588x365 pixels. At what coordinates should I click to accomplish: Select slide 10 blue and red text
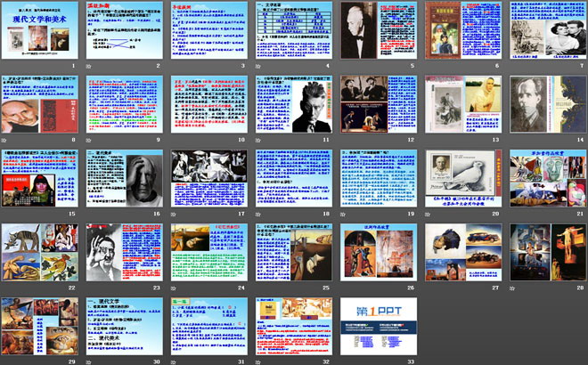[209, 104]
